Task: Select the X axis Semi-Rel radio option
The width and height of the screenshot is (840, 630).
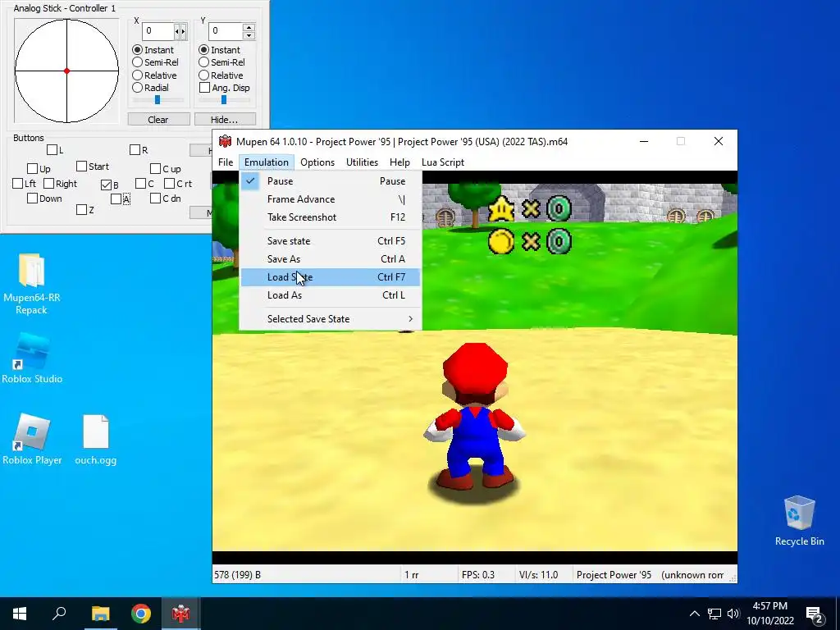Action: (x=138, y=62)
